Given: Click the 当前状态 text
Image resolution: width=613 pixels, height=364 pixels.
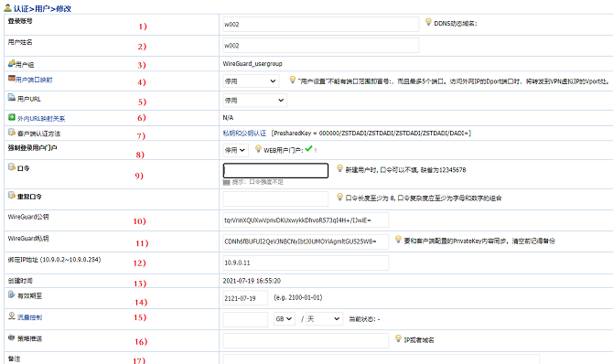Looking at the screenshot, I should pos(364,319).
